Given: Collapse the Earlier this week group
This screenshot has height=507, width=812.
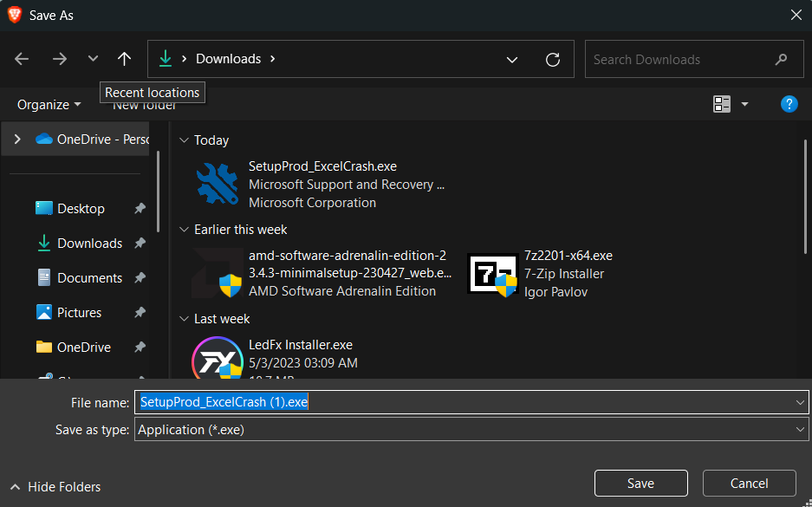Looking at the screenshot, I should (x=183, y=230).
